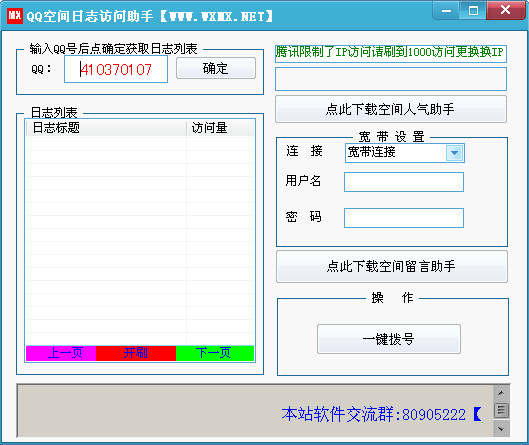Viewport: 529px width, 445px height.
Task: Start refreshing with red 开刷 button
Action: point(136,353)
